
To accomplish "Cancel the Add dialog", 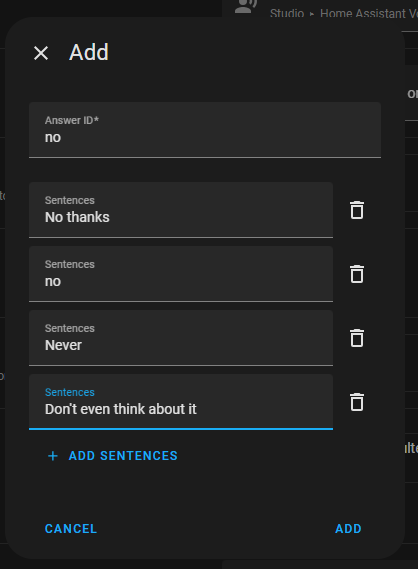I will tap(71, 529).
